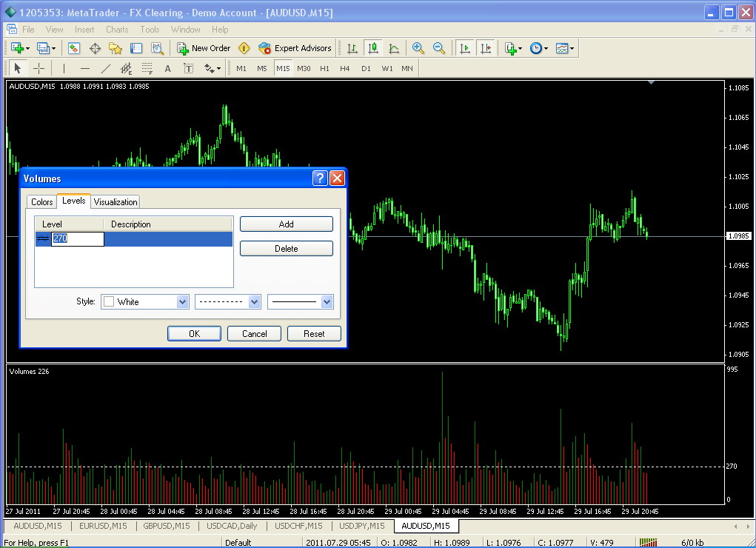
Task: Toggle the MN timeframe
Action: pos(407,68)
